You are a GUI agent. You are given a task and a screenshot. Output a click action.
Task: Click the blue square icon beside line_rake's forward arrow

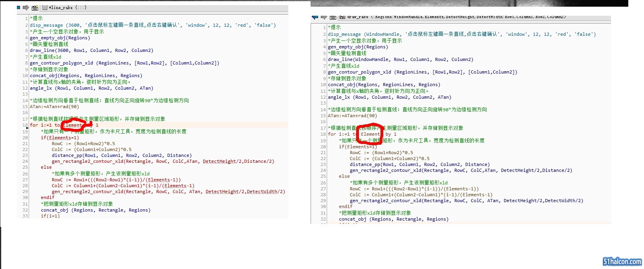(18, 7)
